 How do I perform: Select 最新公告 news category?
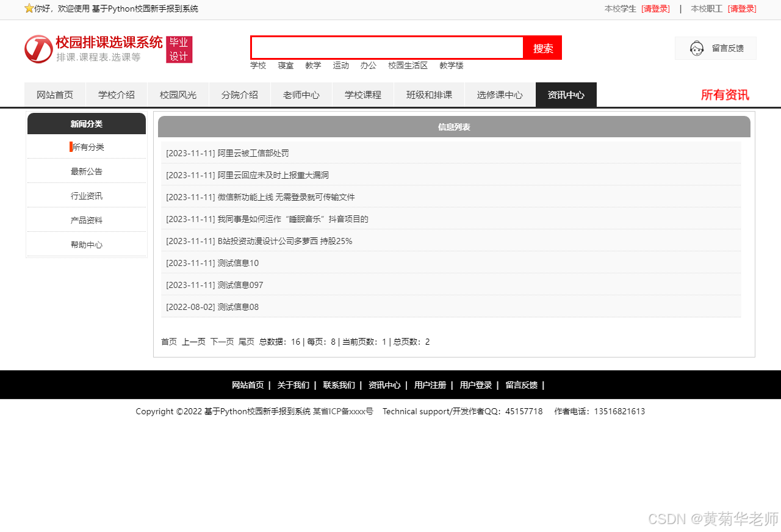point(87,171)
